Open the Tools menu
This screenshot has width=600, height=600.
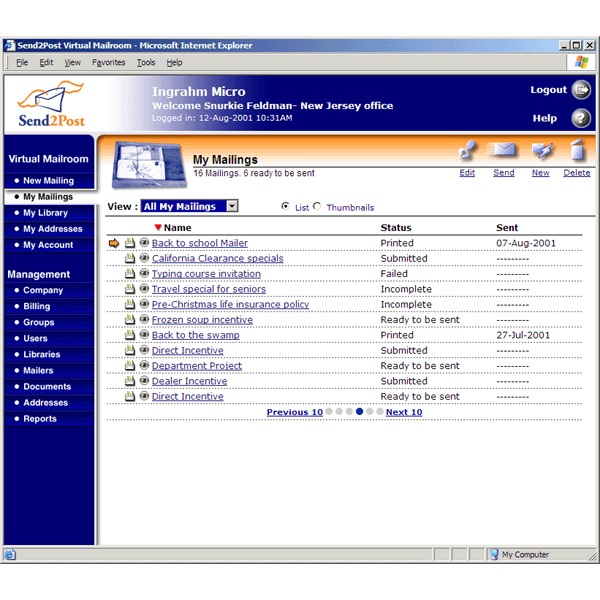tap(146, 62)
